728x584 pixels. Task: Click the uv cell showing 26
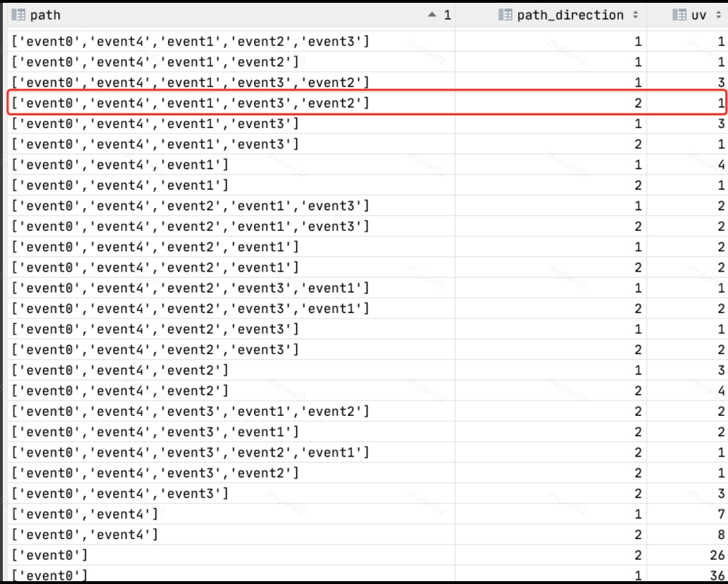pos(717,555)
